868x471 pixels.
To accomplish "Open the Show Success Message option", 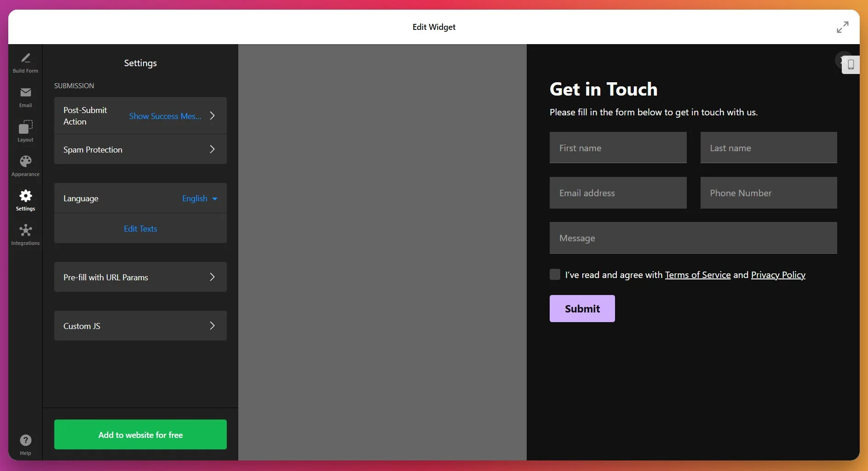I will [165, 116].
